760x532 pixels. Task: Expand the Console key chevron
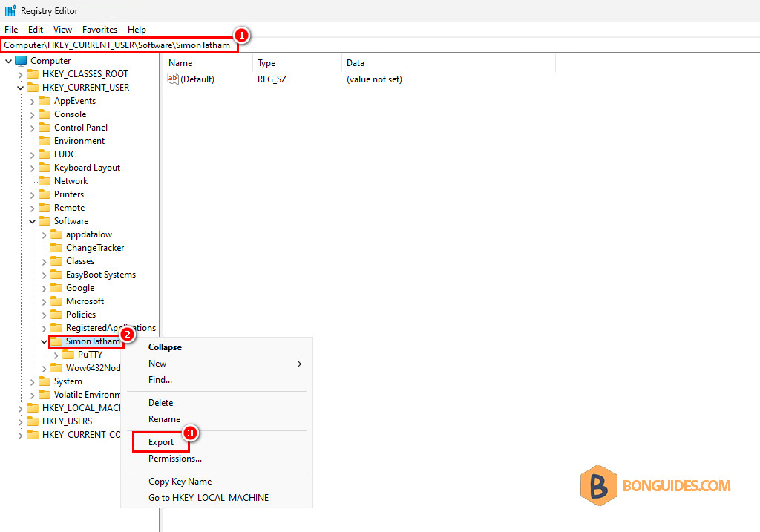point(33,115)
